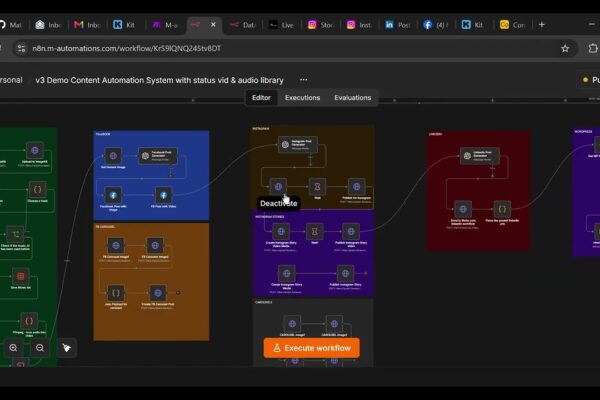The image size is (600, 400).
Task: Select the Create Instagram Story Media node
Action: (x=287, y=274)
